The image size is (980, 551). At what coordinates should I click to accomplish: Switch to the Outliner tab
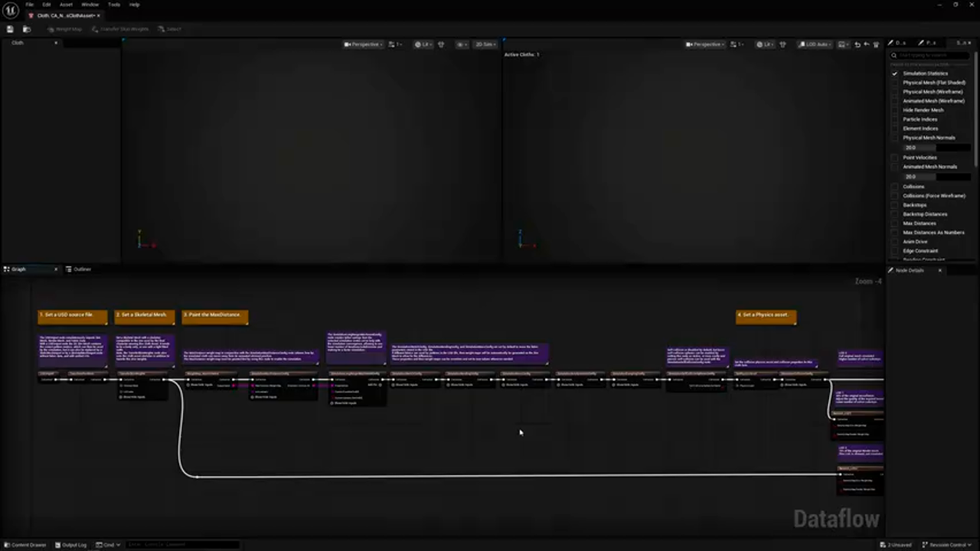[x=82, y=269]
